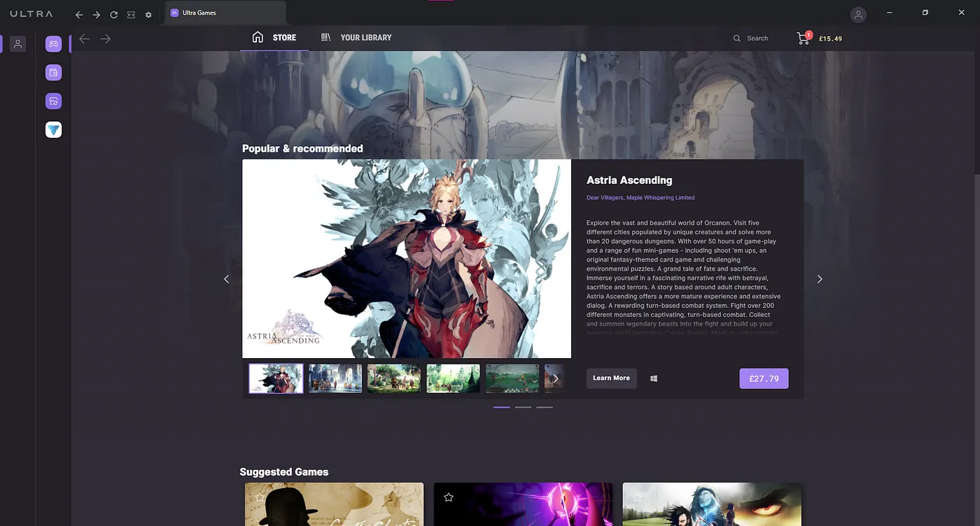This screenshot has height=526, width=980.
Task: Select the third screenshot thumbnail
Action: coord(394,378)
